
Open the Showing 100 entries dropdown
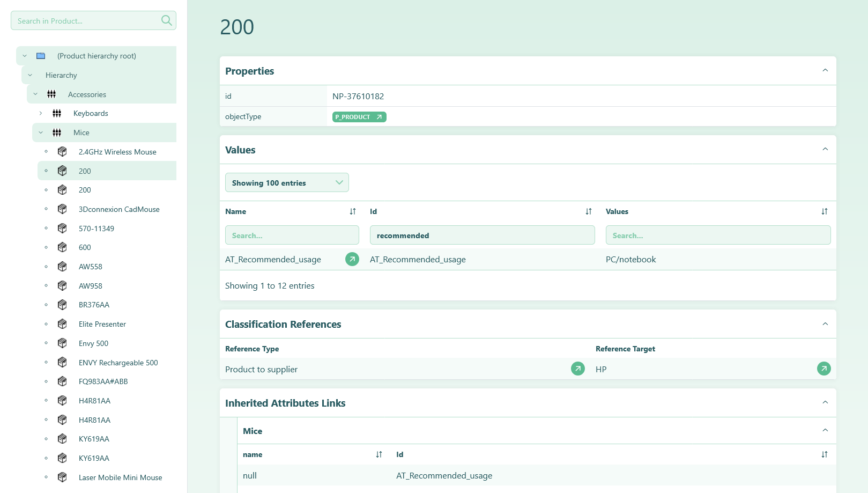(x=287, y=182)
